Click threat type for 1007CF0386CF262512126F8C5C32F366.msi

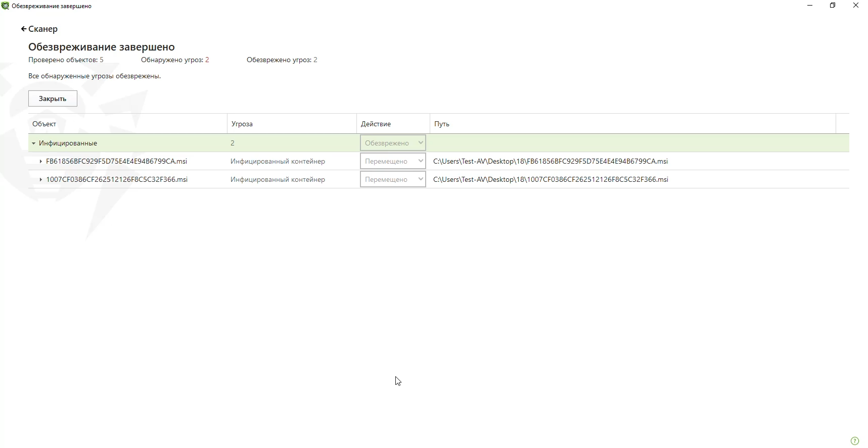click(x=278, y=180)
